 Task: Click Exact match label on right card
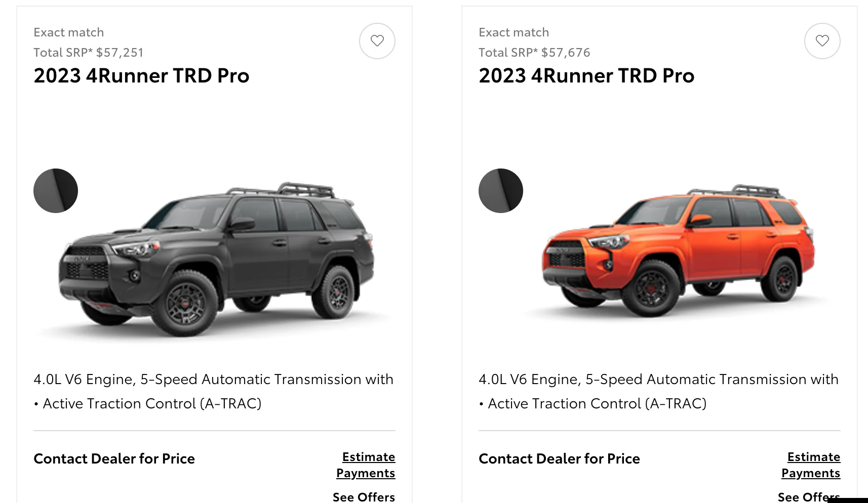pyautogui.click(x=514, y=32)
